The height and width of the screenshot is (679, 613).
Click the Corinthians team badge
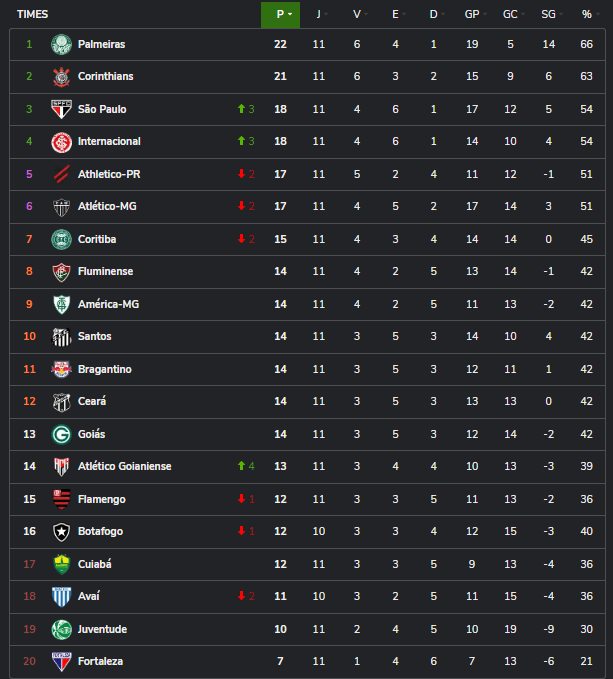pos(62,77)
